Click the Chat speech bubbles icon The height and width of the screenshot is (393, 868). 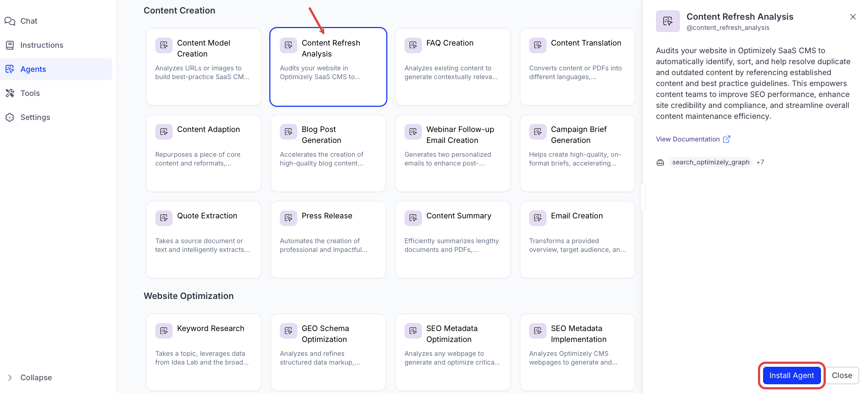point(10,21)
